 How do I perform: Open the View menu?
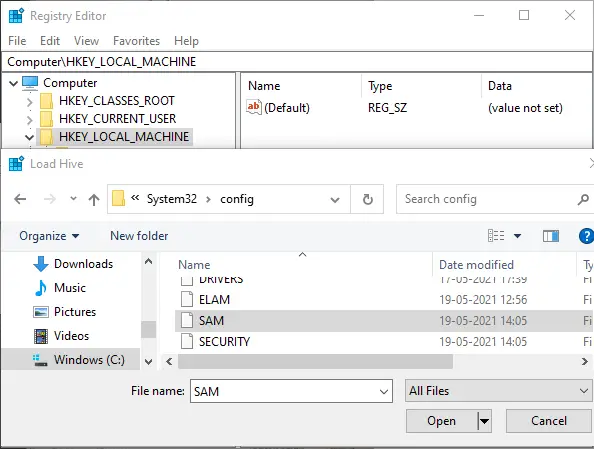[86, 41]
